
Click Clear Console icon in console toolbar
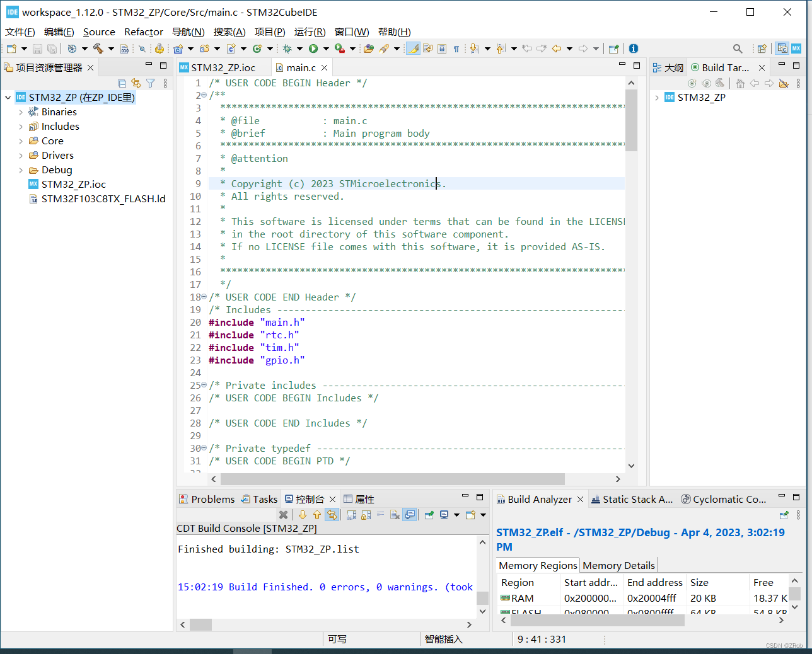pos(395,515)
